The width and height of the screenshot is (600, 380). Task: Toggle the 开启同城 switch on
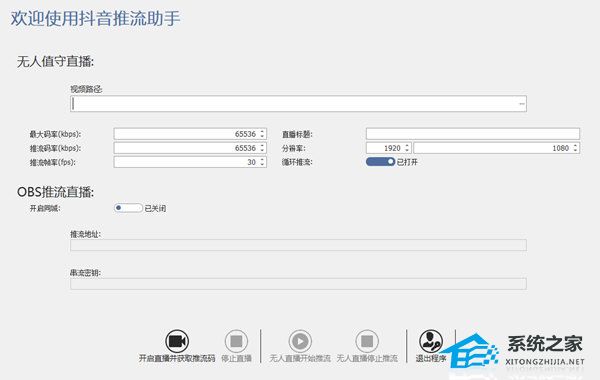(128, 208)
